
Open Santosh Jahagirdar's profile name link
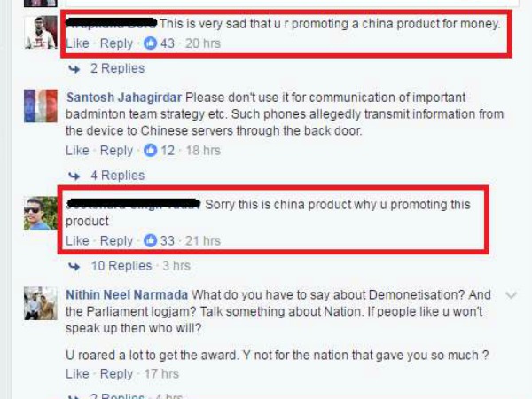click(x=124, y=98)
